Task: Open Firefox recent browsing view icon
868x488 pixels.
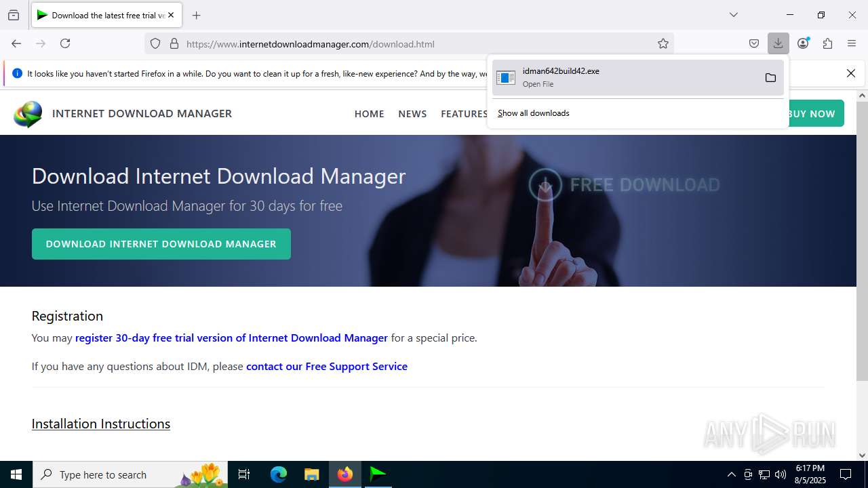Action: coord(14,15)
